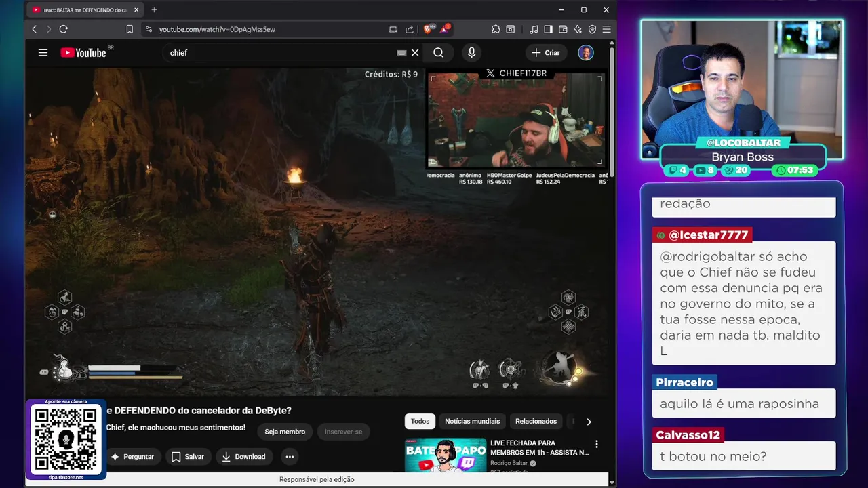Open media playlist music note icon
868x488 pixels.
(x=534, y=29)
